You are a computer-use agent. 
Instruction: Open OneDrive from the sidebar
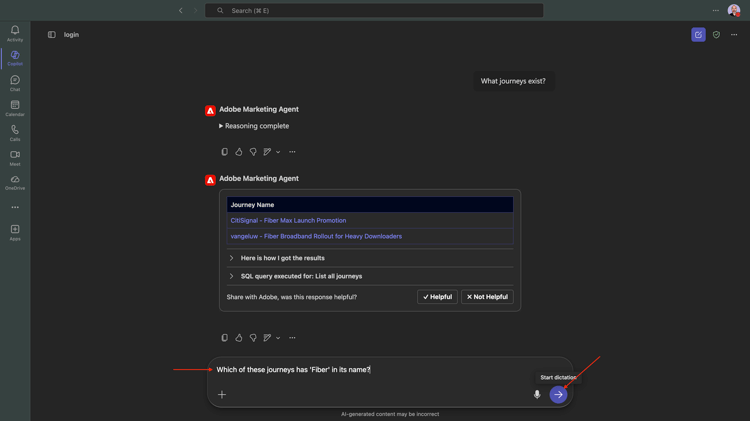15,182
